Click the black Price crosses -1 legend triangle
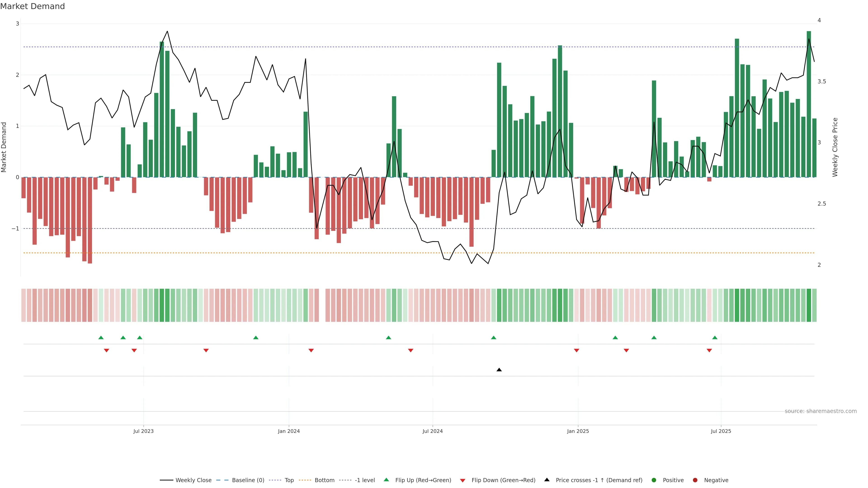This screenshot has width=868, height=488. 547,480
